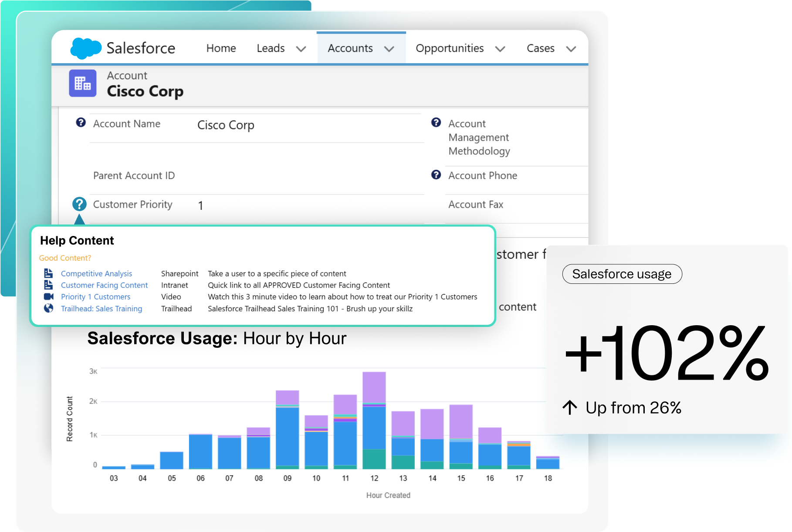Click the +102% statistic
The height and width of the screenshot is (532, 792).
pos(667,353)
